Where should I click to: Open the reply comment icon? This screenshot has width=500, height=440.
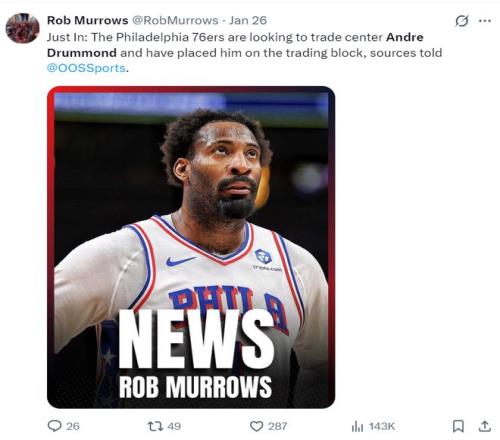55,426
